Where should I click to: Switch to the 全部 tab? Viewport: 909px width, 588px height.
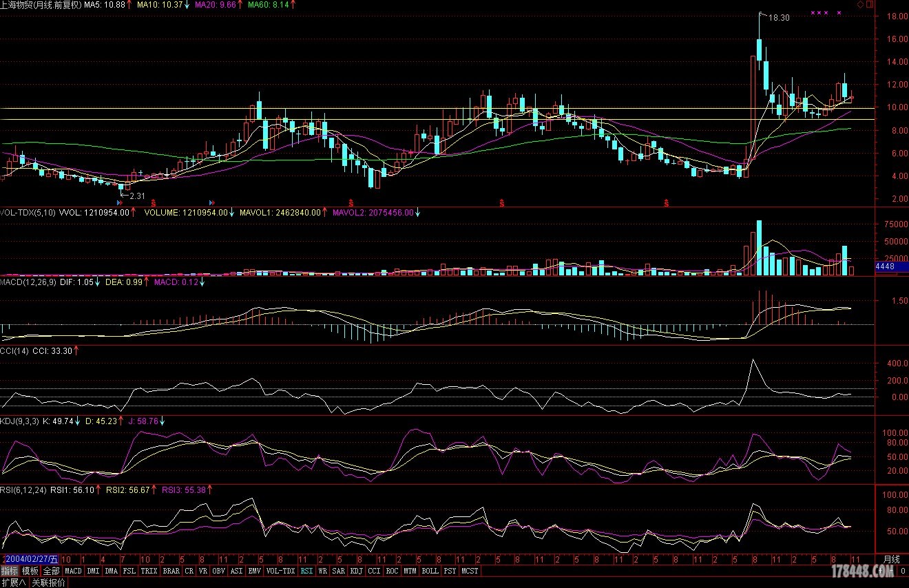[x=51, y=571]
